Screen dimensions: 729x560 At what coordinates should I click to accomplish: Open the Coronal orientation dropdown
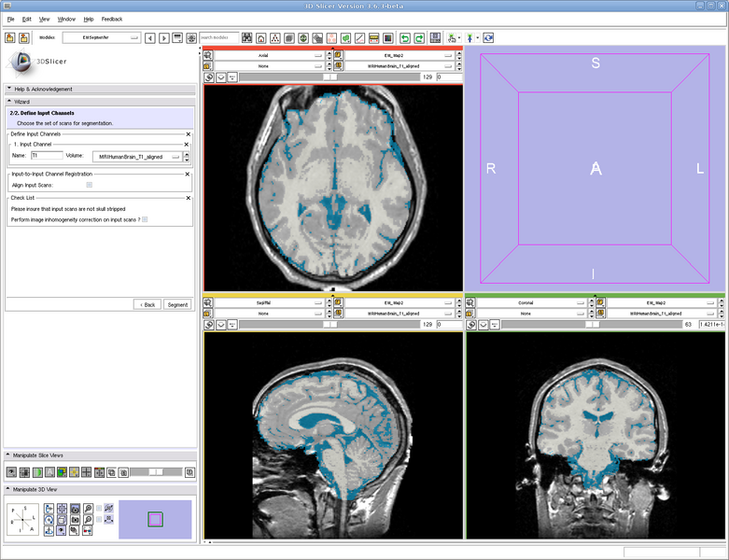click(x=531, y=302)
